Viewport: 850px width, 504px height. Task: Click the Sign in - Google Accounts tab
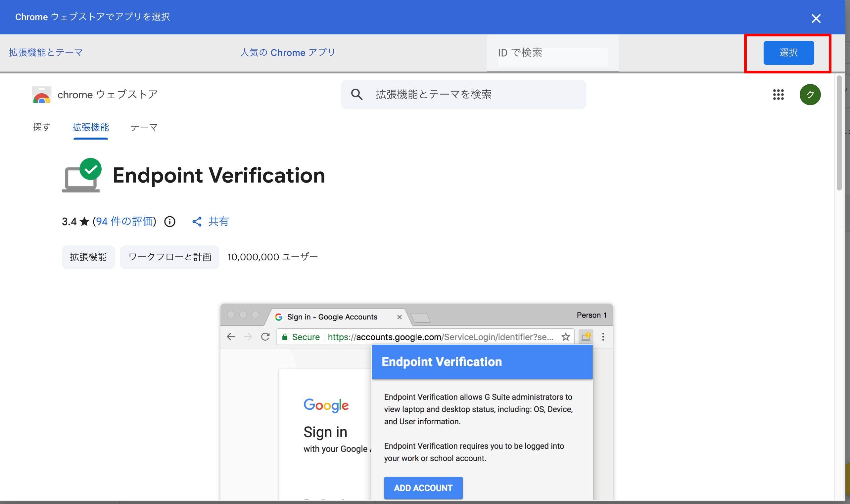332,317
